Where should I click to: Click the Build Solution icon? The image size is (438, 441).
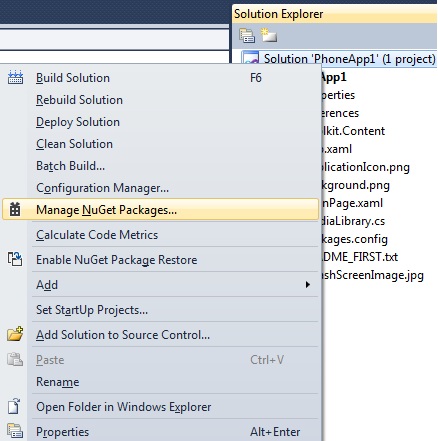(x=15, y=78)
